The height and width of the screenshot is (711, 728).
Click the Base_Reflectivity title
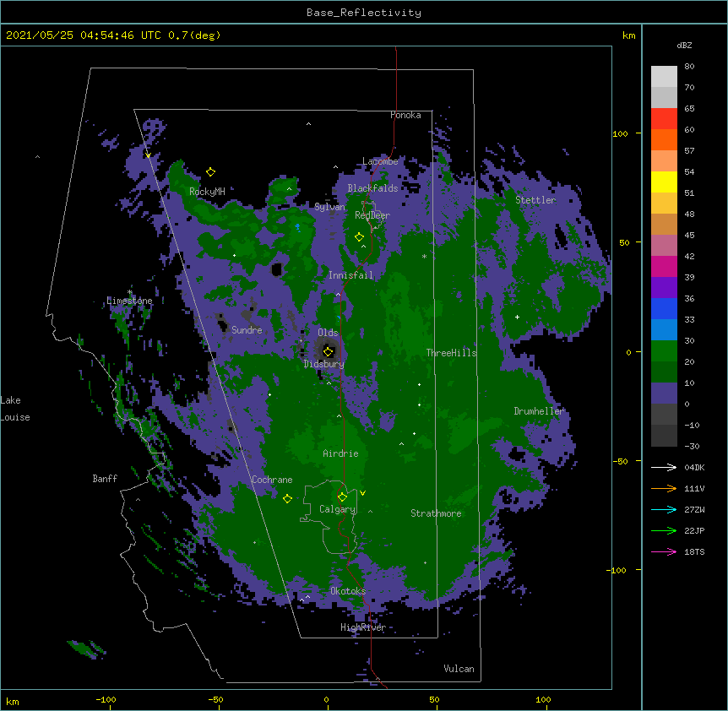364,13
